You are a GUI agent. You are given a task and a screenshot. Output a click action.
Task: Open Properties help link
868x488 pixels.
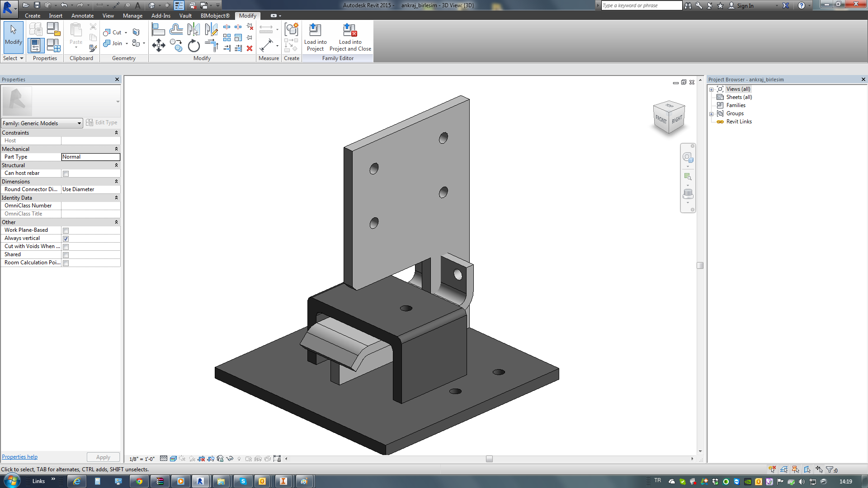(20, 457)
